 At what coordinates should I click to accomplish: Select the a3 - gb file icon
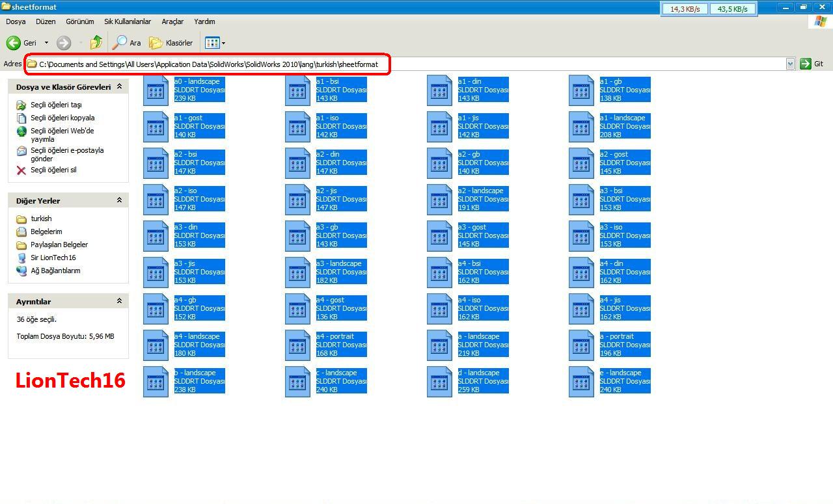pos(297,236)
